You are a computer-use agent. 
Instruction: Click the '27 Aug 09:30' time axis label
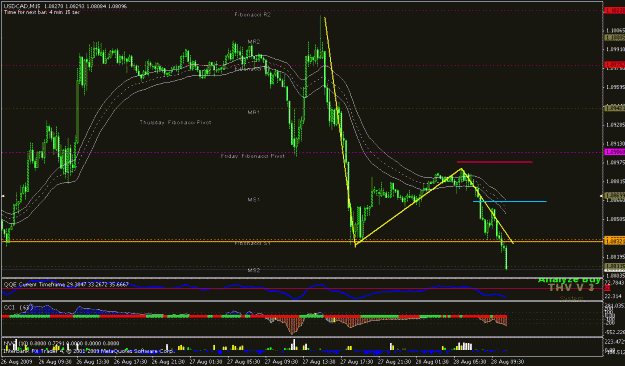(281, 362)
